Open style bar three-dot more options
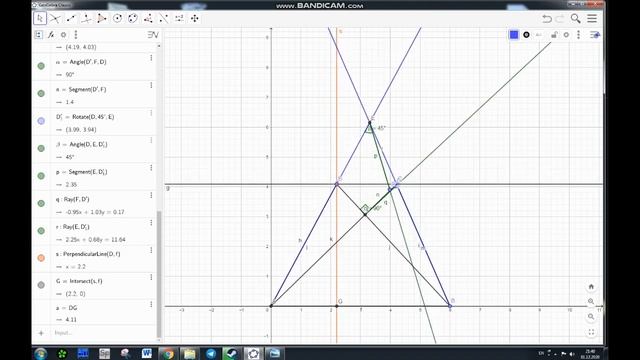This screenshot has height=360, width=640. click(578, 35)
